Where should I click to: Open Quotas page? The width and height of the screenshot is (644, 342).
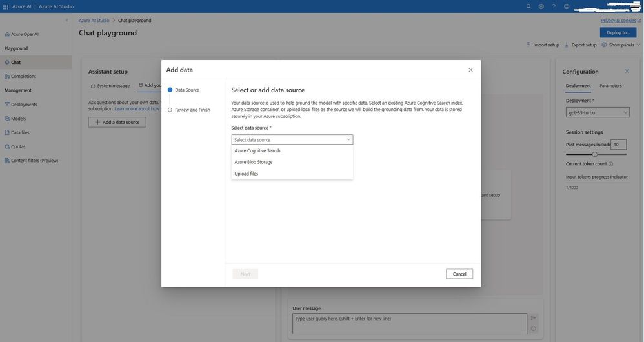tap(15, 146)
